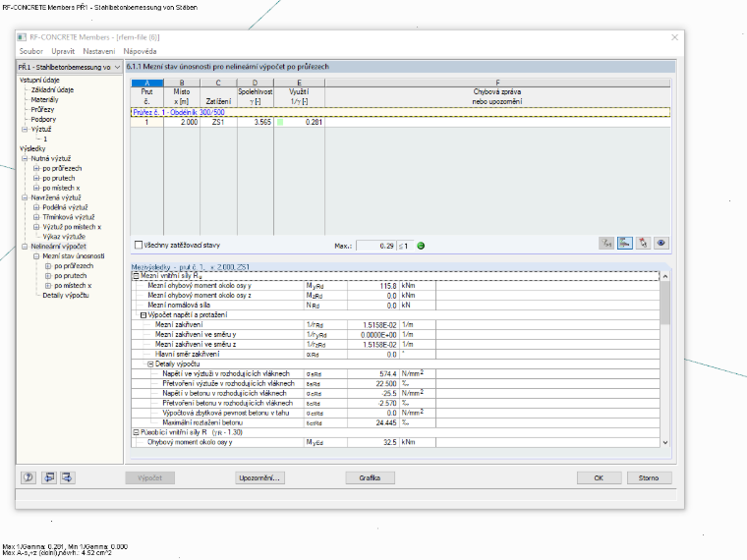Open the 'Nastavení' menu
Viewport: 747px width, 560px height.
[99, 51]
